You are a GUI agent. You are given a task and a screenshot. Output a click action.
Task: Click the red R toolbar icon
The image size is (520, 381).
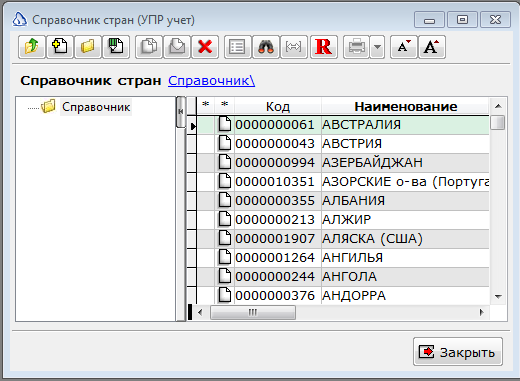324,47
